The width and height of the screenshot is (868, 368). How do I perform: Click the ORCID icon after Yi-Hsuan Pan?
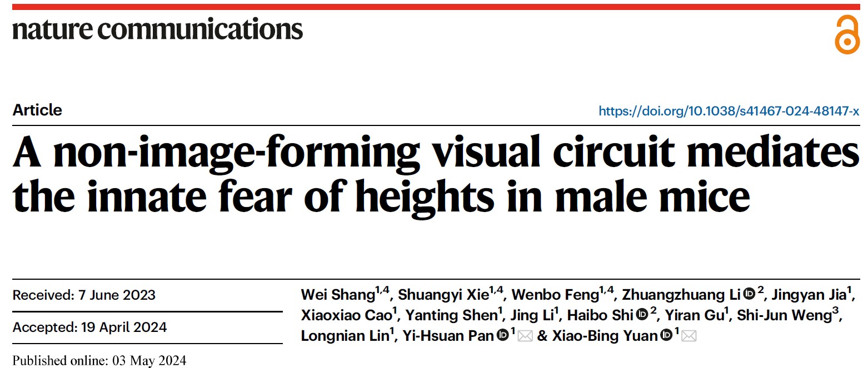(502, 336)
